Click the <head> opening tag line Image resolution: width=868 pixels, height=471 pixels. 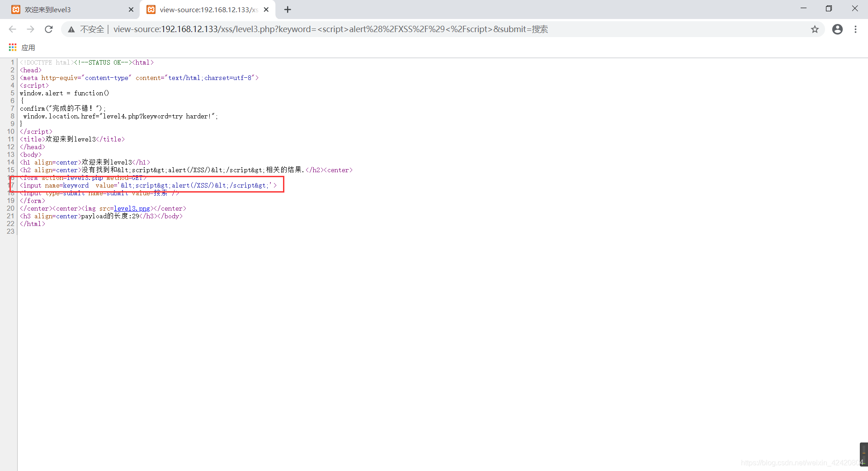[31, 70]
